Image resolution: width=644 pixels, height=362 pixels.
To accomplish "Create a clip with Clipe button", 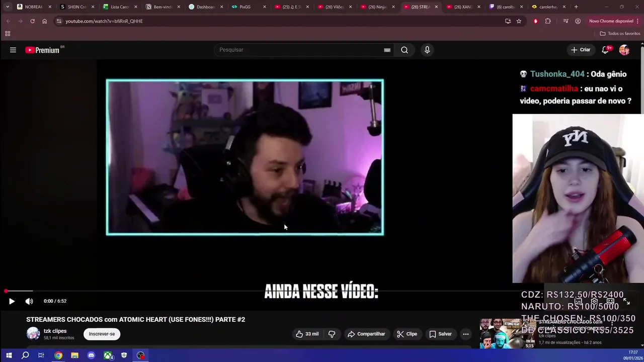I will [x=407, y=334].
